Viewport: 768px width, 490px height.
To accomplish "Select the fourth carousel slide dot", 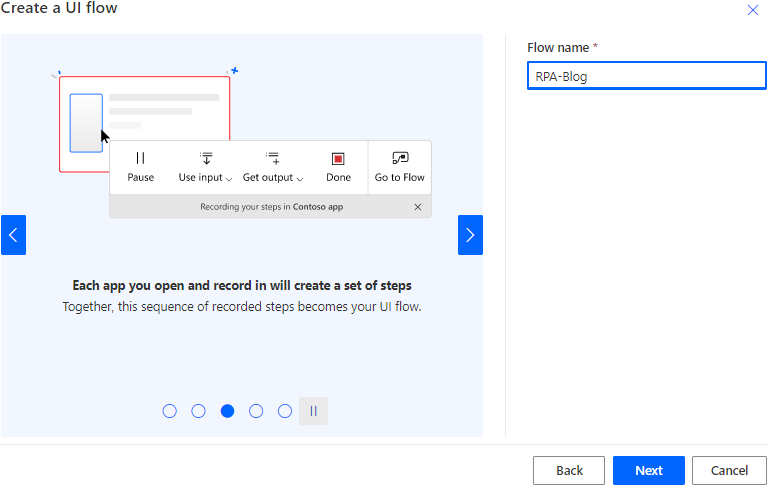I will click(x=256, y=411).
